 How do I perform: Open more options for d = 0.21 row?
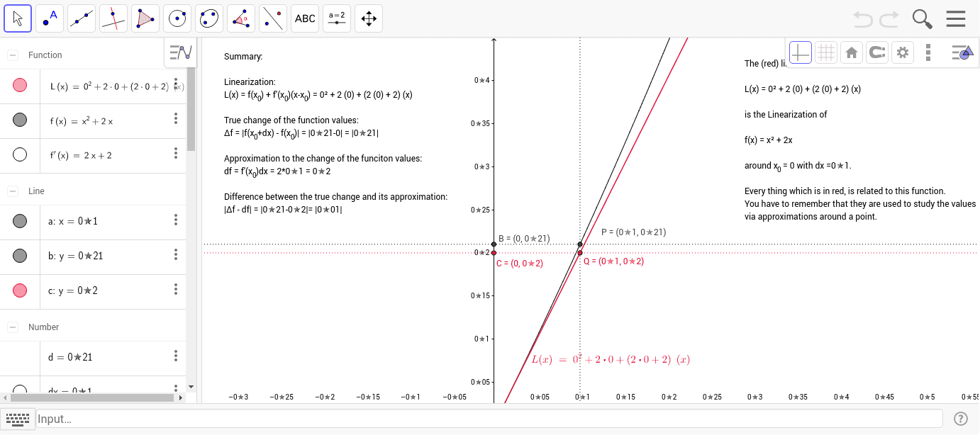click(x=176, y=356)
